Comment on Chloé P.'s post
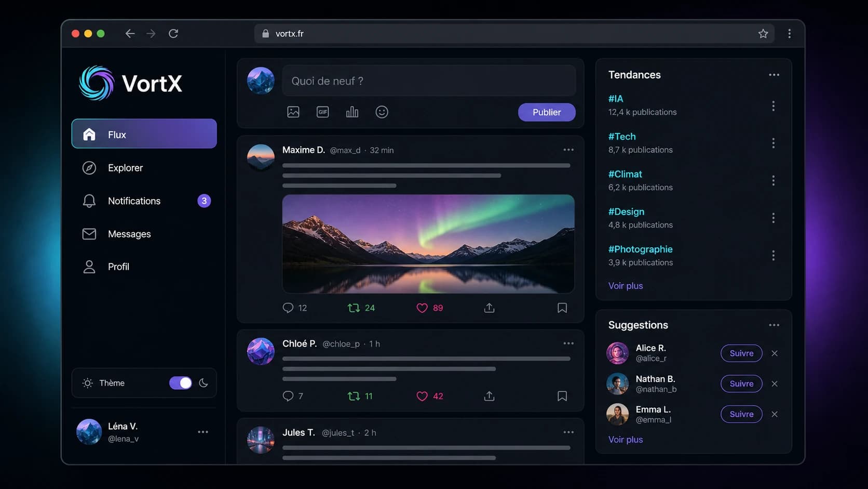Screen dimensions: 868x489 [288, 396]
